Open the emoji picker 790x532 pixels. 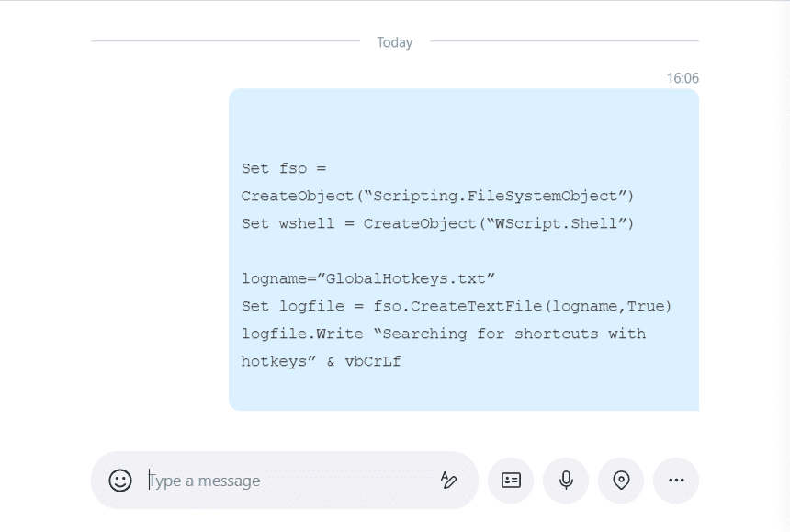[120, 480]
